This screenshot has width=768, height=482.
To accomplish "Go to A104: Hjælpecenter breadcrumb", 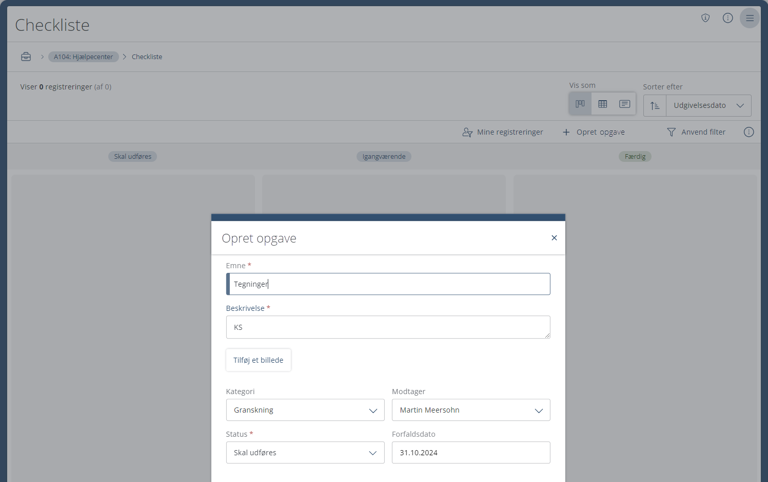I will point(83,57).
